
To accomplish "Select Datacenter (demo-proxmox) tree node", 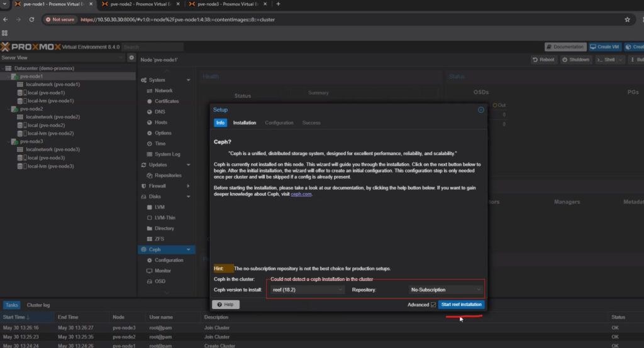I will [x=44, y=68].
